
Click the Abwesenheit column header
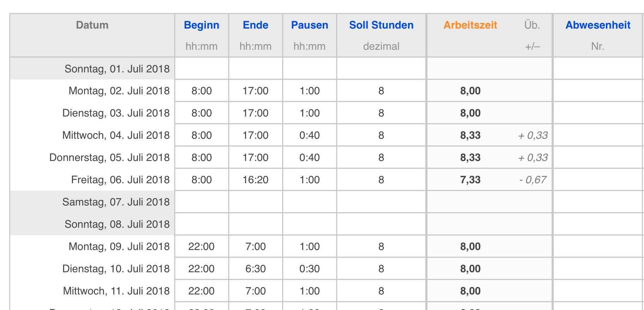click(x=597, y=25)
